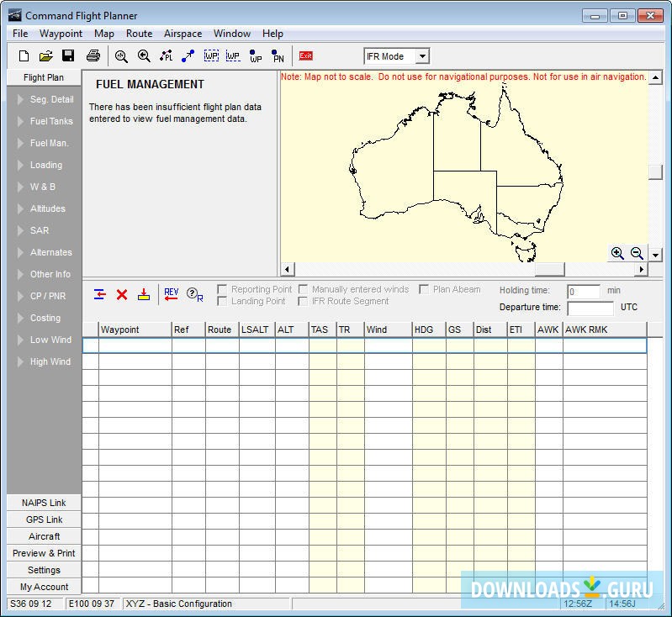
Task: Open the File menu
Action: (x=20, y=34)
